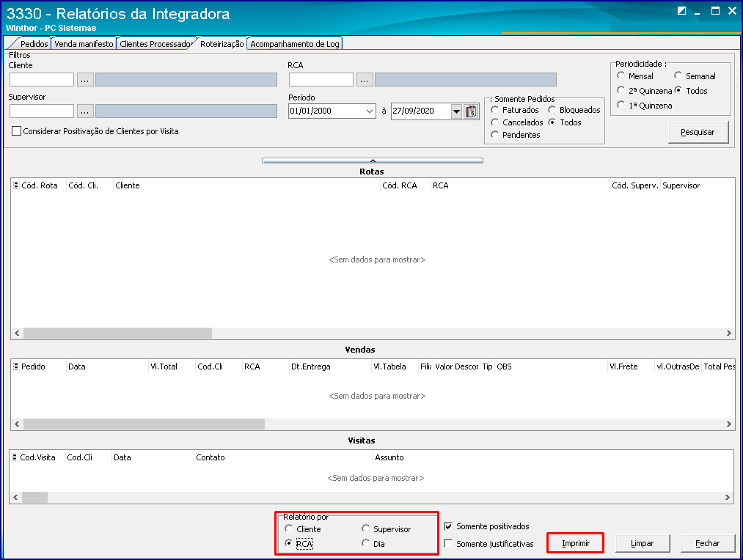Uncheck Somente positivados checkbox
Image resolution: width=743 pixels, height=560 pixels.
[448, 526]
